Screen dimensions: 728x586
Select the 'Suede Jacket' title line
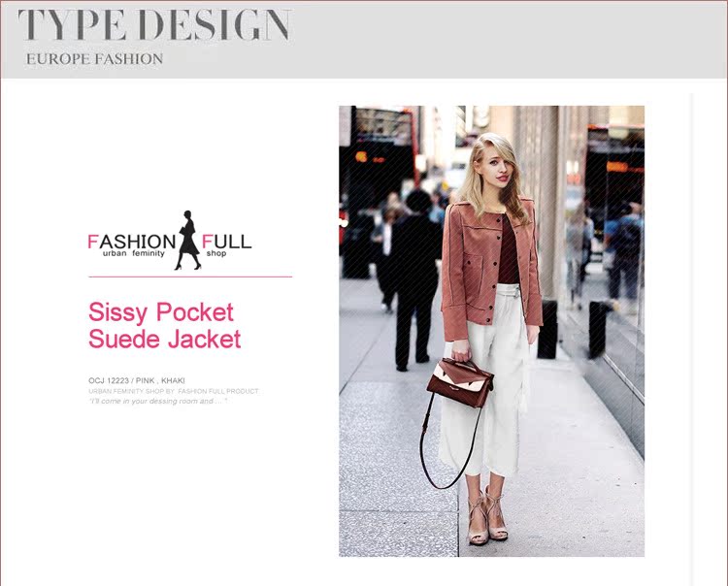(164, 339)
